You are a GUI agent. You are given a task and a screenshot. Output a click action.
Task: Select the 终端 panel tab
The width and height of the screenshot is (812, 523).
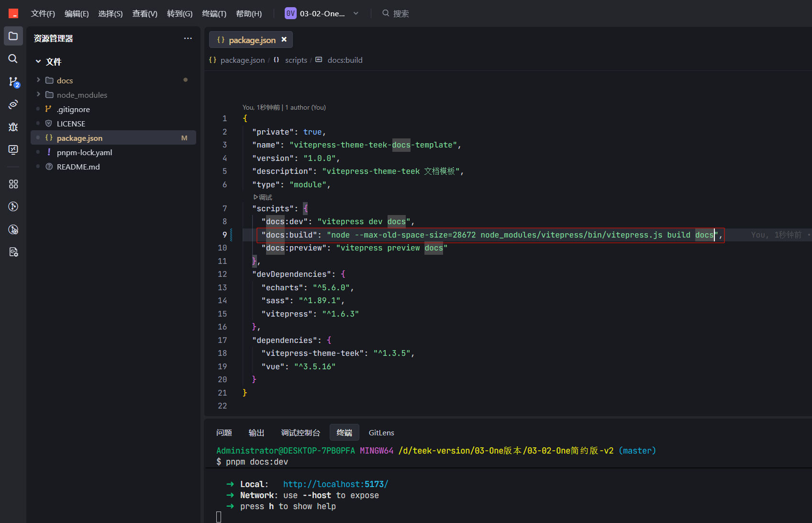point(345,432)
